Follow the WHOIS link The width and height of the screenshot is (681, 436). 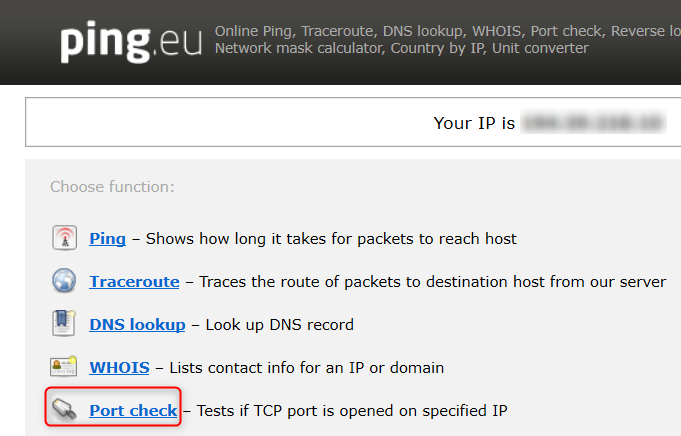point(119,368)
